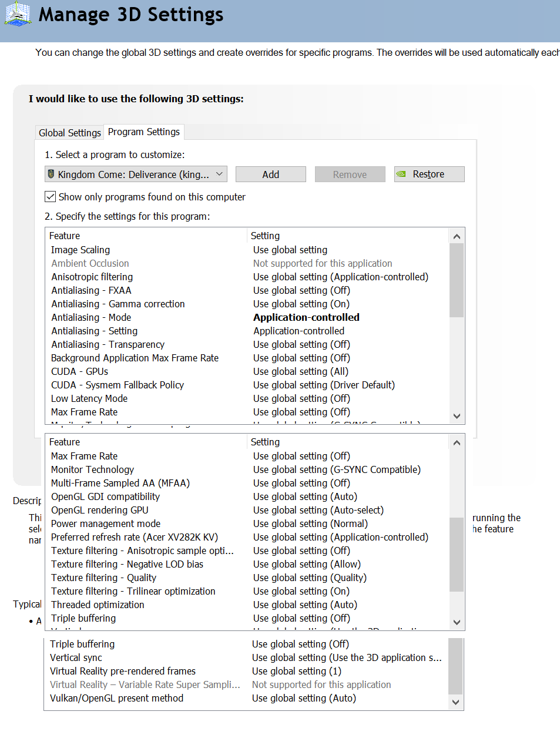Viewport: 560px width, 745px height.
Task: Click G-SYNC Compatible setting value
Action: click(x=337, y=469)
